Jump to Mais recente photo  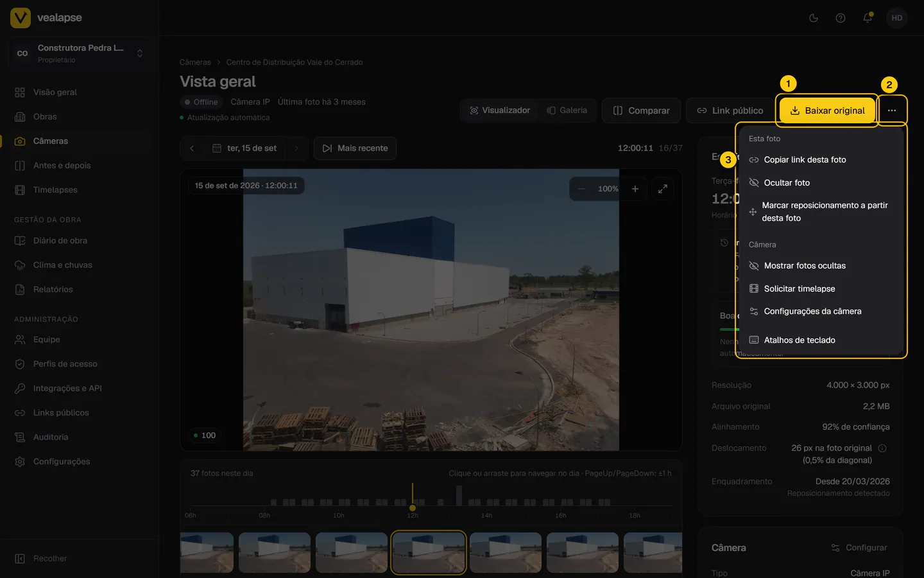pyautogui.click(x=355, y=148)
